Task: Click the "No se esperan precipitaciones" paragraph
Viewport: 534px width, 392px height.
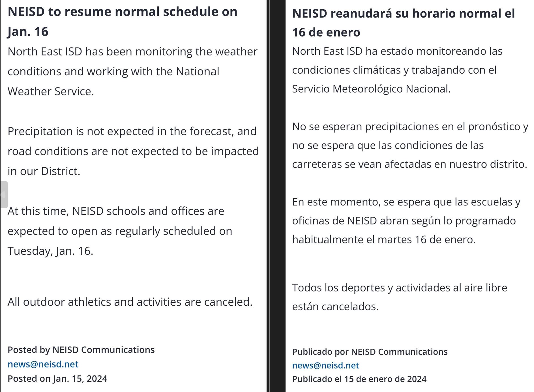Action: (x=410, y=145)
